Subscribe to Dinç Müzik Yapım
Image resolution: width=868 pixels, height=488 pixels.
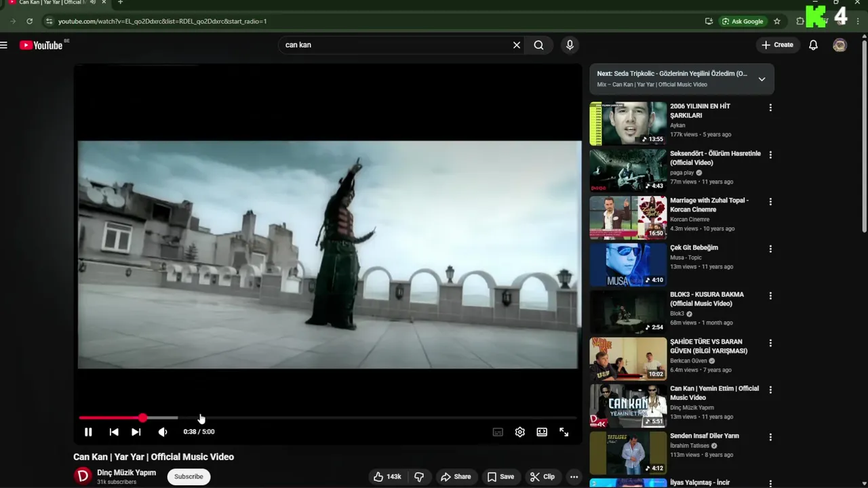pyautogui.click(x=189, y=476)
